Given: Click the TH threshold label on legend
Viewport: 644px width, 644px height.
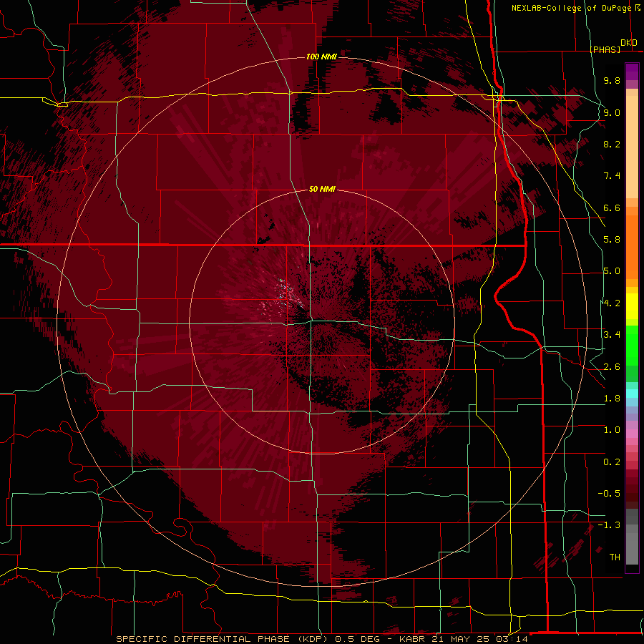Looking at the screenshot, I should tap(615, 557).
